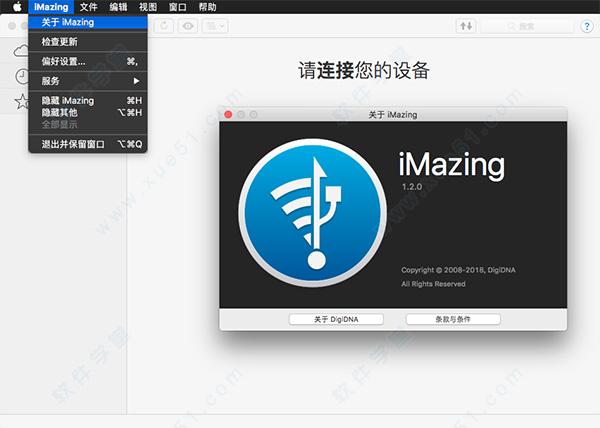Click the cloud icon in the sidebar
This screenshot has height=428, width=600.
pos(21,50)
